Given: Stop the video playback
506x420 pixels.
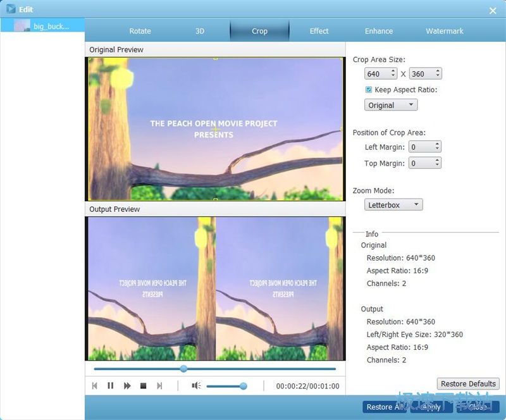Looking at the screenshot, I should (144, 386).
